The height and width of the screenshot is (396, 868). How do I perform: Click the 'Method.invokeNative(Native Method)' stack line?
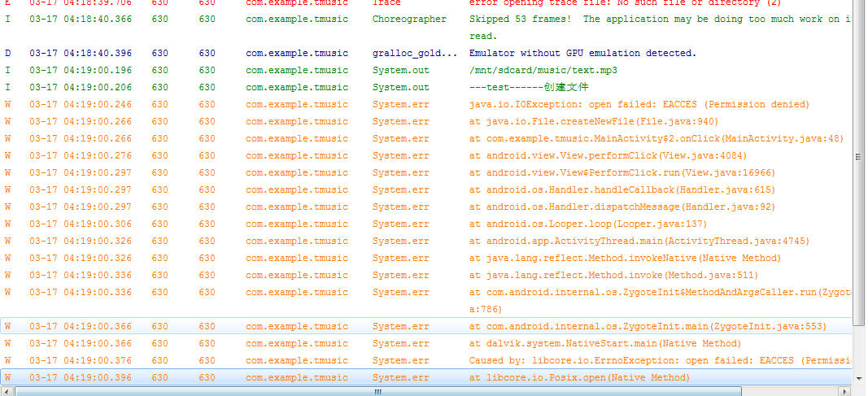pos(625,259)
